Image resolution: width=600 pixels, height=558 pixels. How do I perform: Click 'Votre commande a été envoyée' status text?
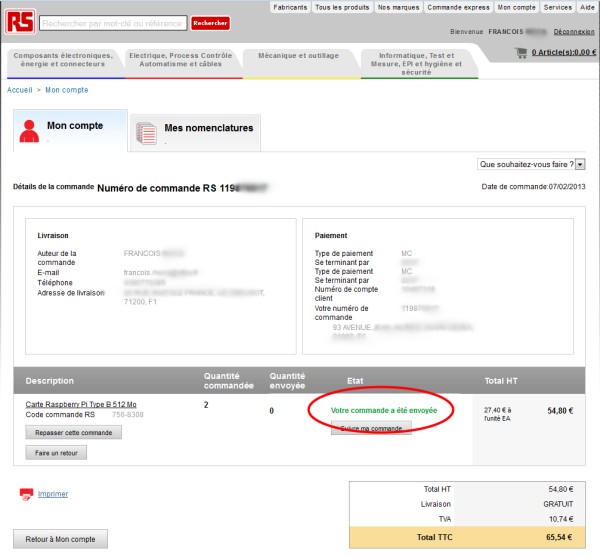[x=384, y=410]
